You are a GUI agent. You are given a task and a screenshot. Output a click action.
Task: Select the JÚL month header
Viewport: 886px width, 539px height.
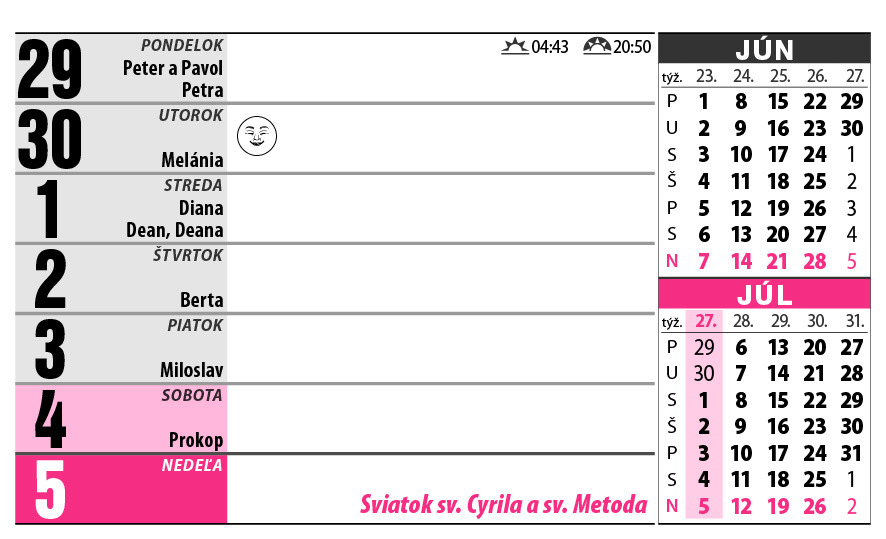[764, 295]
